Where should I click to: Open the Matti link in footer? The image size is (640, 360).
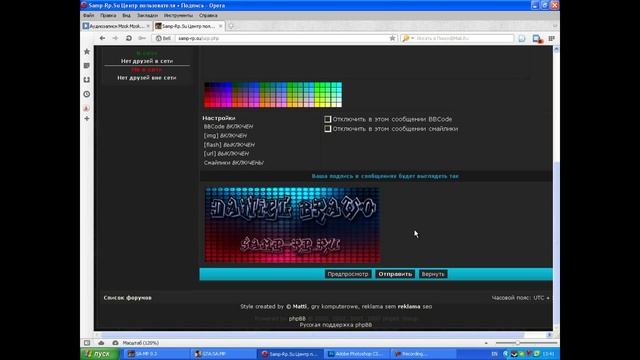tap(300, 307)
